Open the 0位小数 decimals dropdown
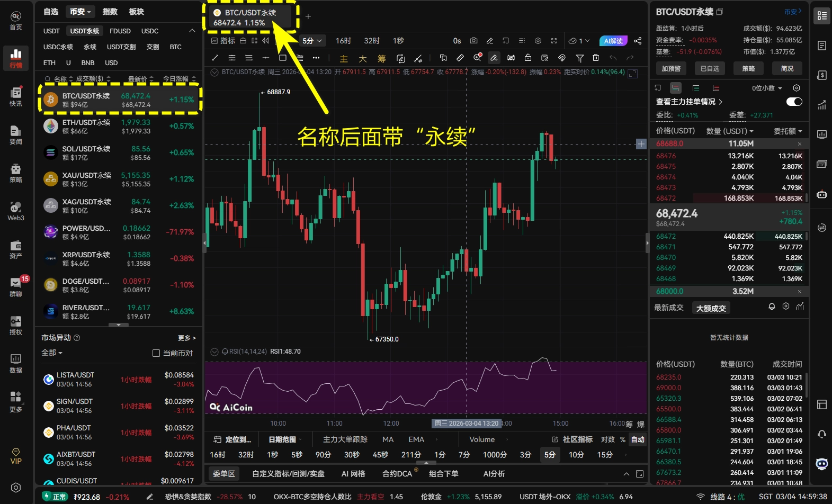 click(x=767, y=88)
